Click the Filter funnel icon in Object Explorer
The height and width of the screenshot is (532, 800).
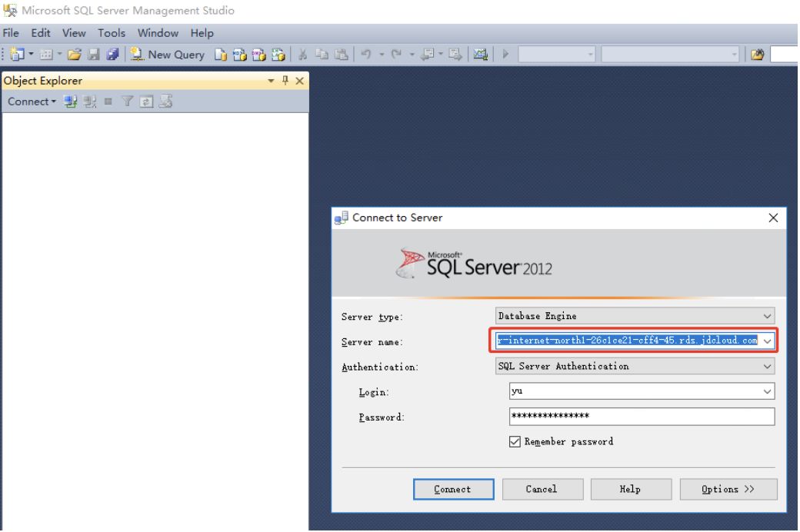(127, 101)
